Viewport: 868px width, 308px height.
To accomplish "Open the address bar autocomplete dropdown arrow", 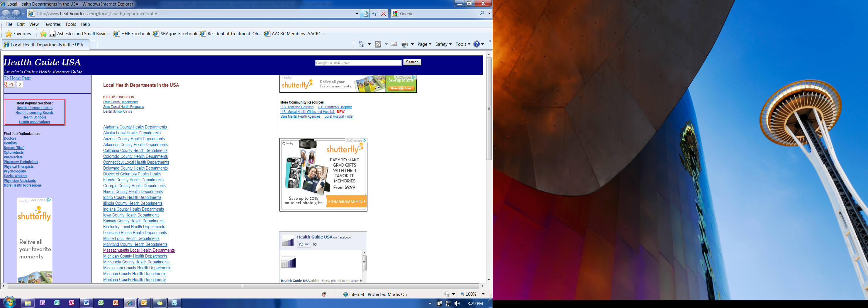I will point(357,14).
